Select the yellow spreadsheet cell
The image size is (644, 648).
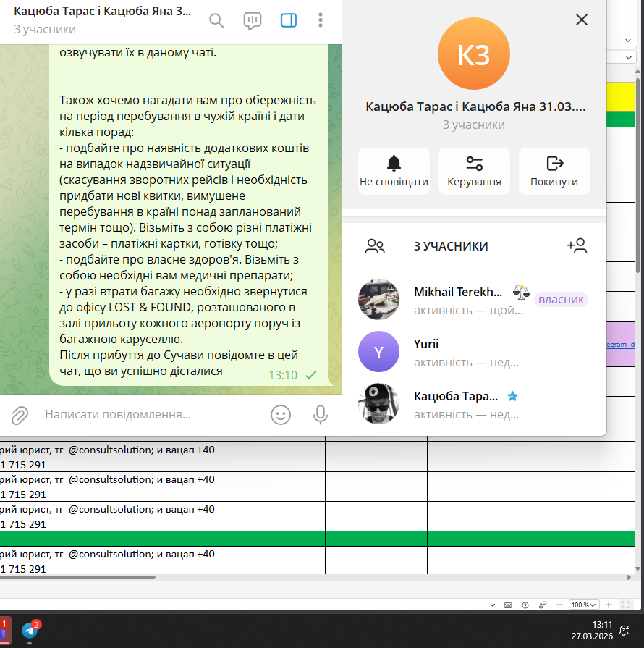(620, 97)
